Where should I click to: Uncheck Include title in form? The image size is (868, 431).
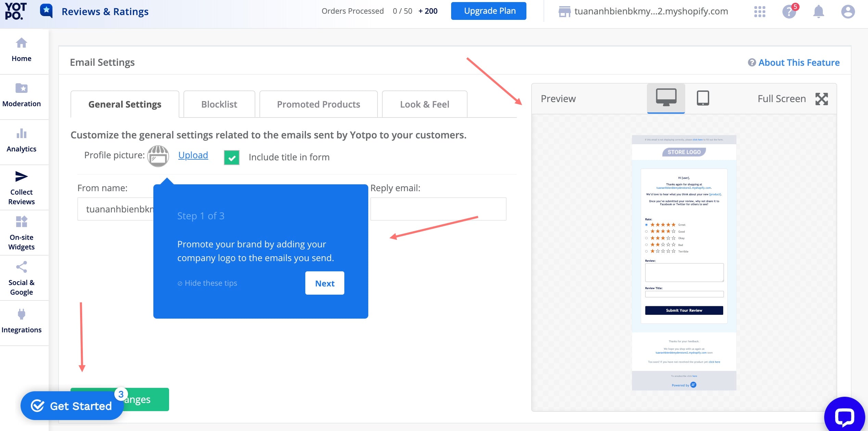pos(232,158)
